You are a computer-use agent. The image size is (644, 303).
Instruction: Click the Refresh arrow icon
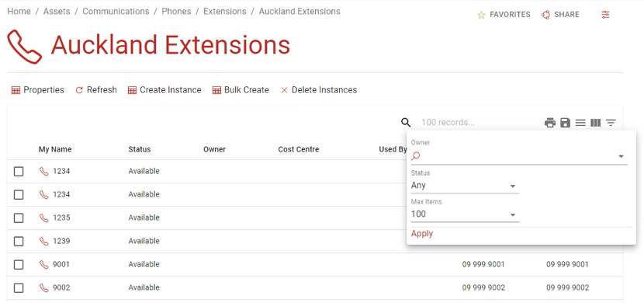pyautogui.click(x=79, y=90)
